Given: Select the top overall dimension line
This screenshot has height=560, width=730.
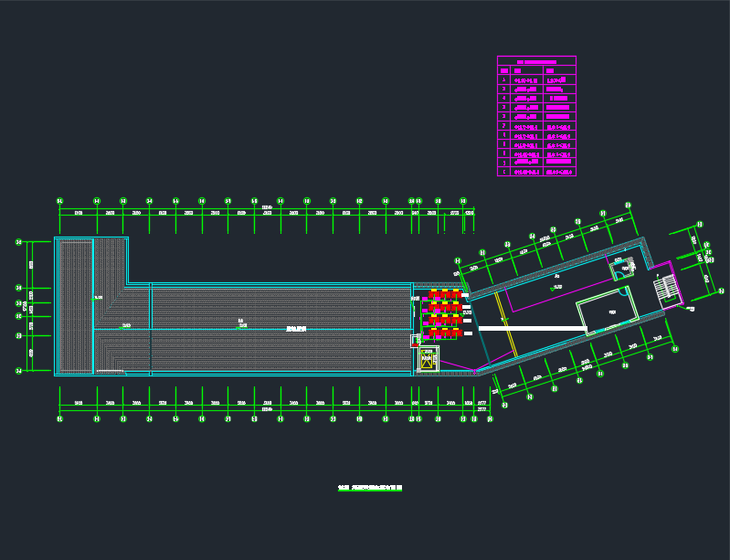Looking at the screenshot, I should coord(265,209).
